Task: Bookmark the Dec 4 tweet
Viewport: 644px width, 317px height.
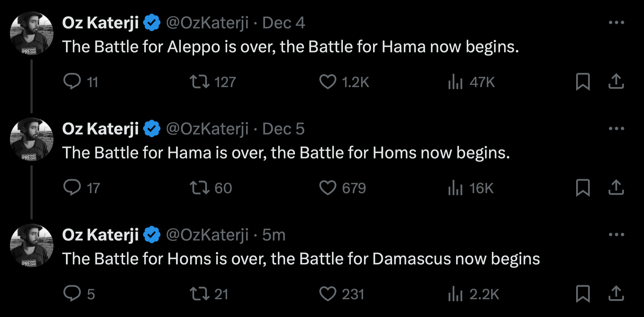Action: coord(583,82)
